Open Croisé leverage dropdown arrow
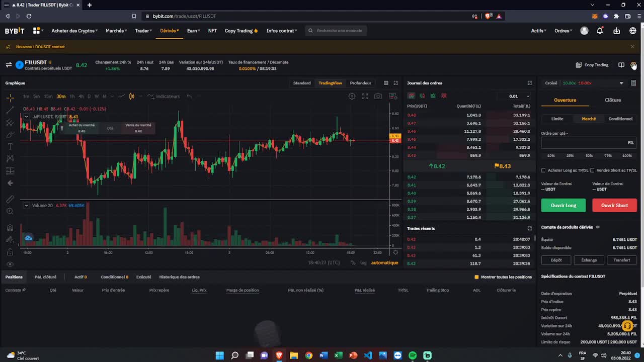 [621, 83]
